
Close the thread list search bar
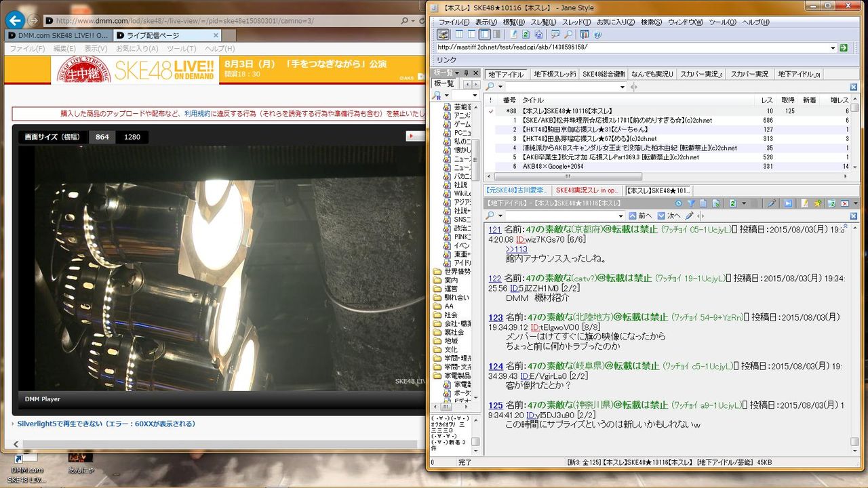pos(854,87)
